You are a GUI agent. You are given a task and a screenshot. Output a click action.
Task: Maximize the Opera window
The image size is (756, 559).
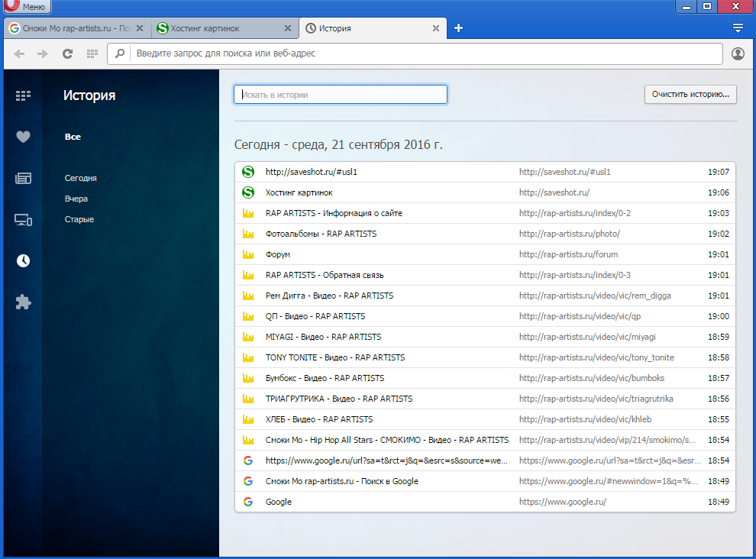[707, 6]
